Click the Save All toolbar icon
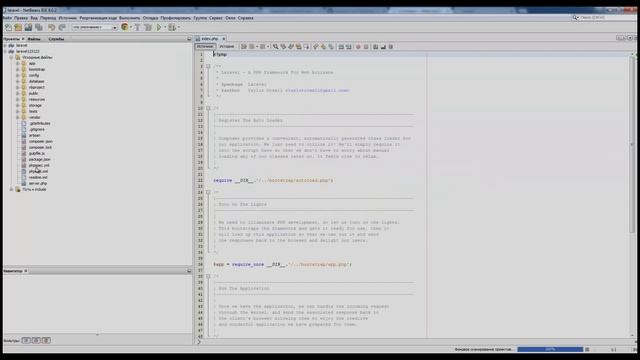 [x=39, y=27]
